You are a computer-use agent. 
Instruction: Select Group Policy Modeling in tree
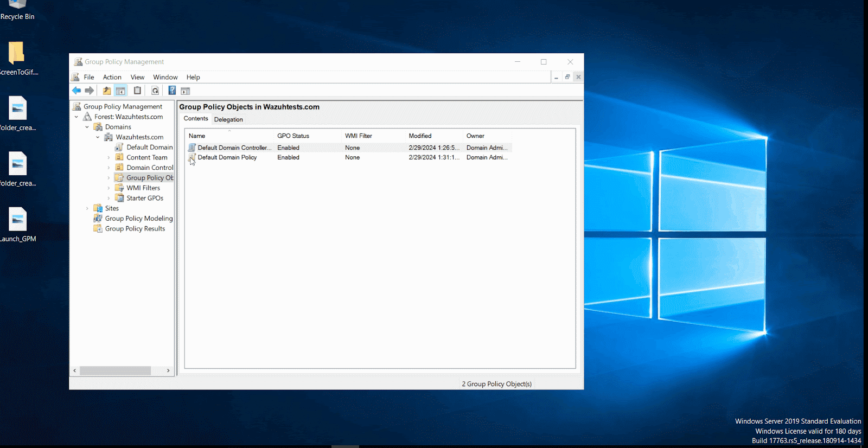138,219
